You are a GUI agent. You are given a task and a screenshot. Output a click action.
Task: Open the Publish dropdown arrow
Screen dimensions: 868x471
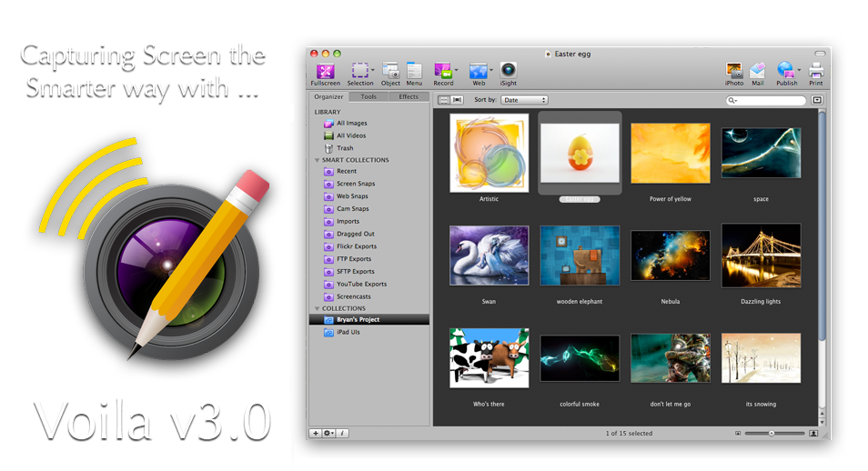tap(799, 70)
